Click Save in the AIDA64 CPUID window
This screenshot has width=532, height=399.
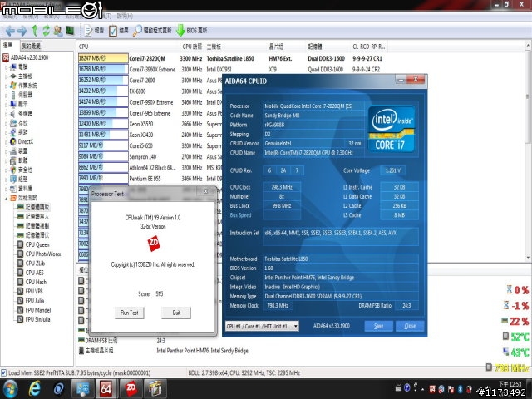tap(378, 326)
